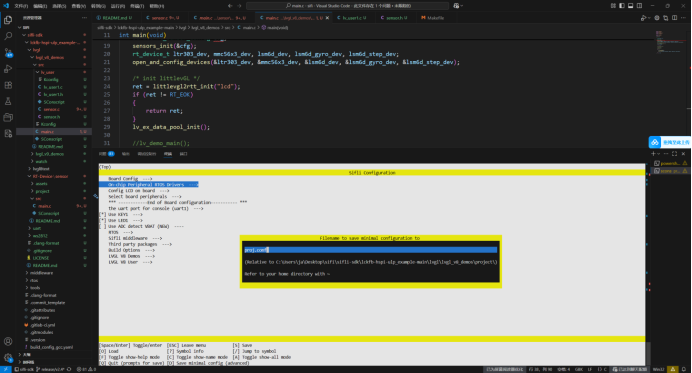The height and width of the screenshot is (373, 692).
Task: Open the Manage gear icon
Action: [x=8, y=358]
